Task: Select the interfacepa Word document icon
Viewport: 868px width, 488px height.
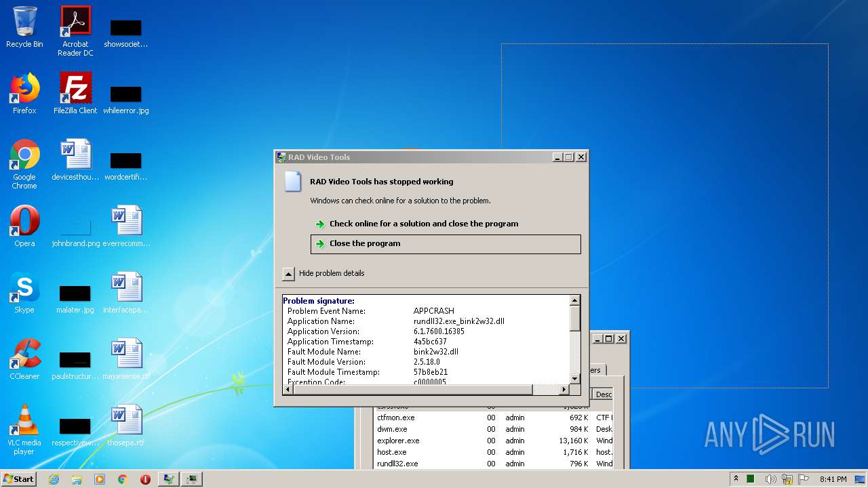Action: [127, 293]
